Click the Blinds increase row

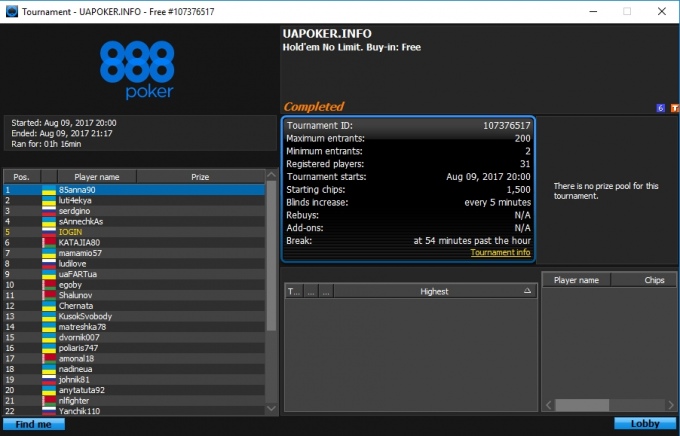408,203
